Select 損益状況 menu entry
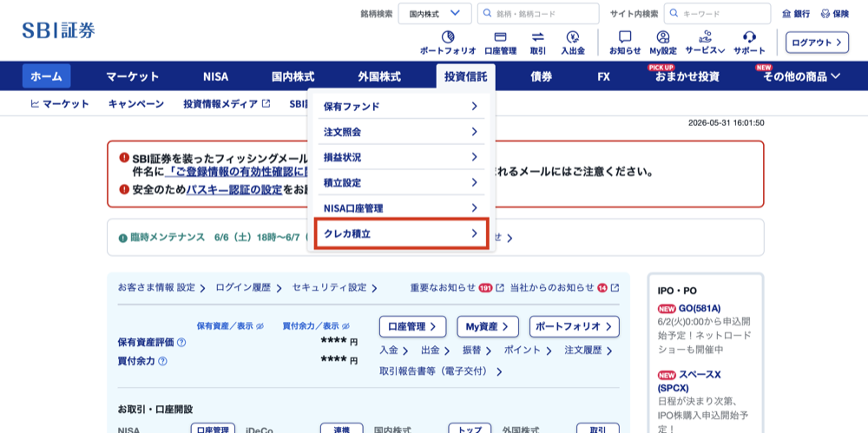 pyautogui.click(x=401, y=157)
